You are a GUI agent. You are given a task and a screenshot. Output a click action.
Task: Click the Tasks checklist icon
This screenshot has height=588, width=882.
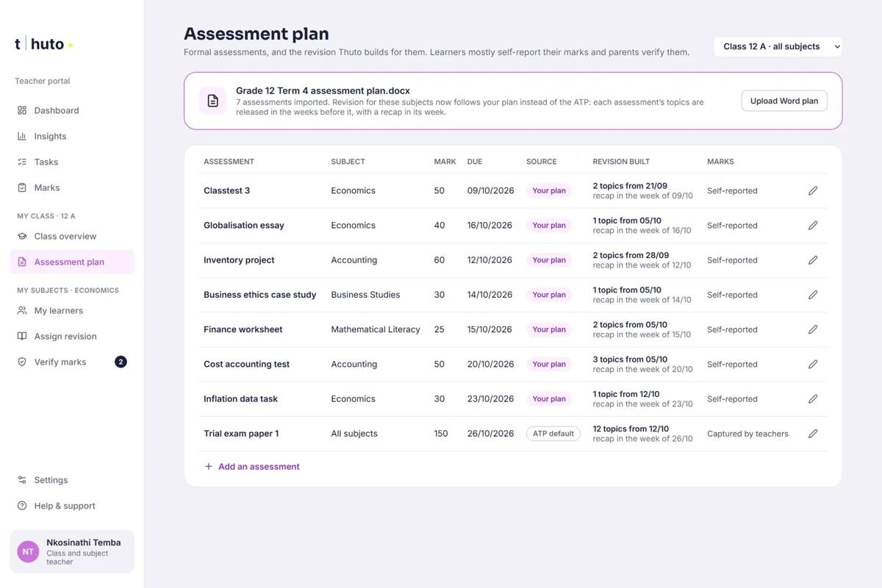point(22,162)
